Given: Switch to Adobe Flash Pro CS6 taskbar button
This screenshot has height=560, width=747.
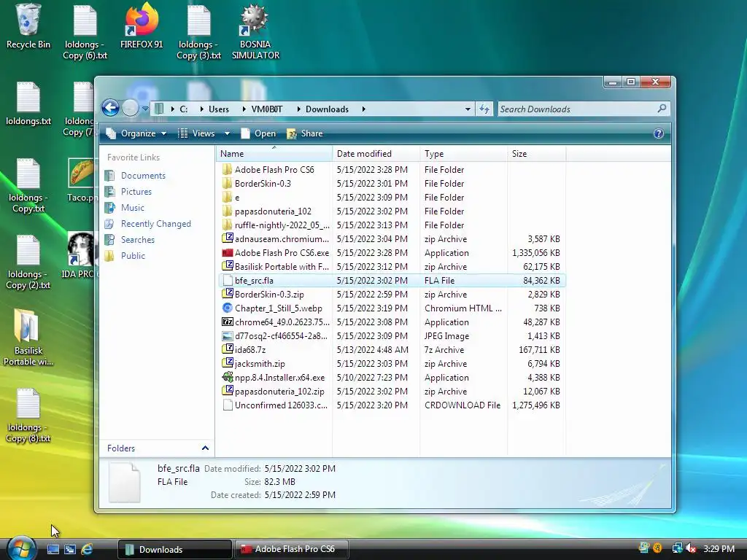Looking at the screenshot, I should click(291, 549).
